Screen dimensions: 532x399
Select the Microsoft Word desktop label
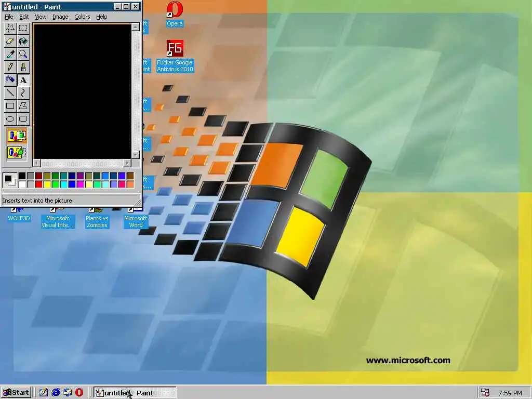pos(136,221)
